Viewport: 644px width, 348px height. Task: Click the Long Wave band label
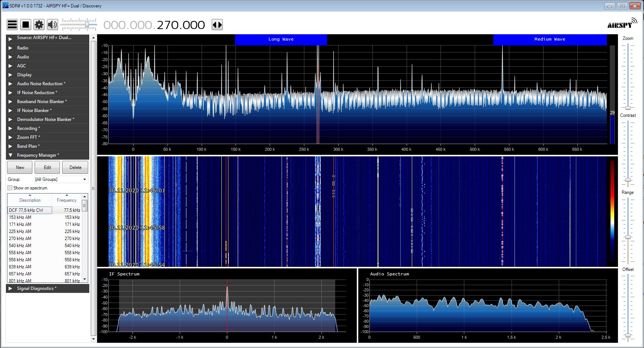click(281, 39)
